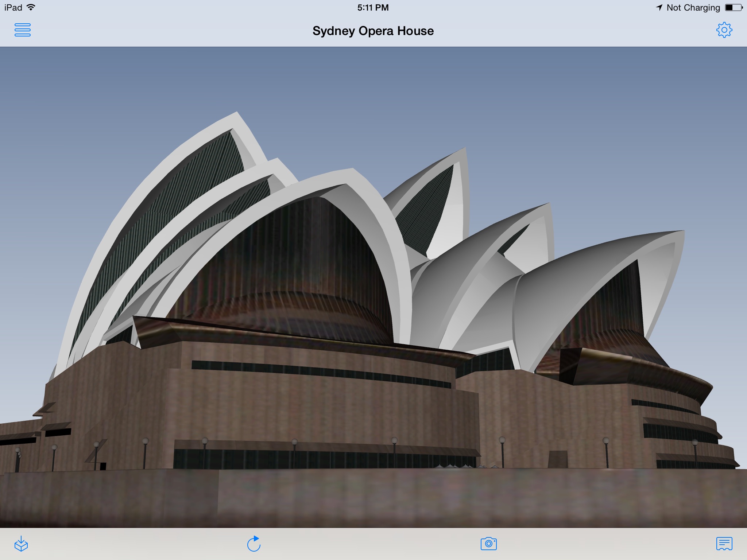This screenshot has height=560, width=747.
Task: Tap the location services arrow icon
Action: click(x=659, y=7)
